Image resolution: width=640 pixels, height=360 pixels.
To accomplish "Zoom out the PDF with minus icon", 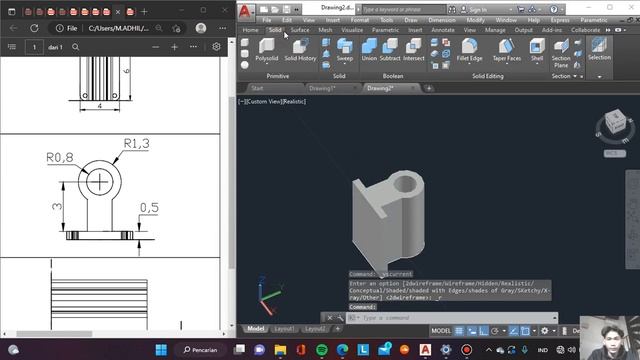I will click(156, 47).
